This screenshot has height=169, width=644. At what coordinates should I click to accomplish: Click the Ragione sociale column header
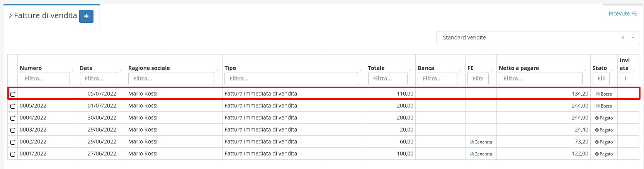pos(149,68)
